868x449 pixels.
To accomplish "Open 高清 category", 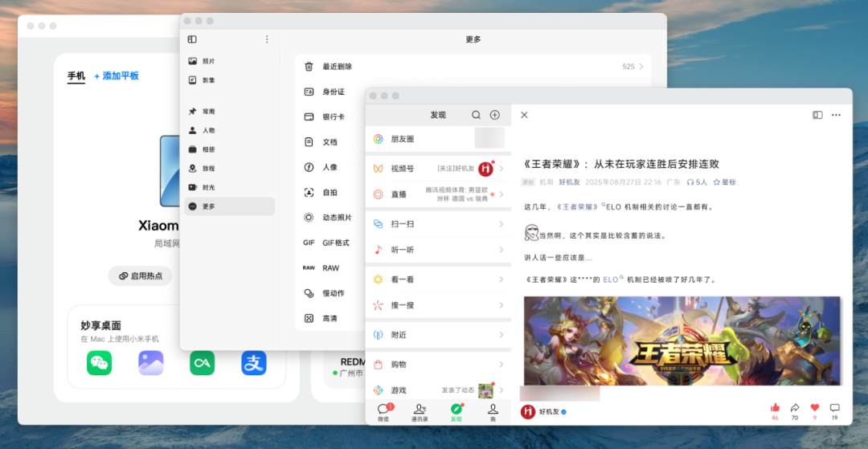I will (330, 319).
